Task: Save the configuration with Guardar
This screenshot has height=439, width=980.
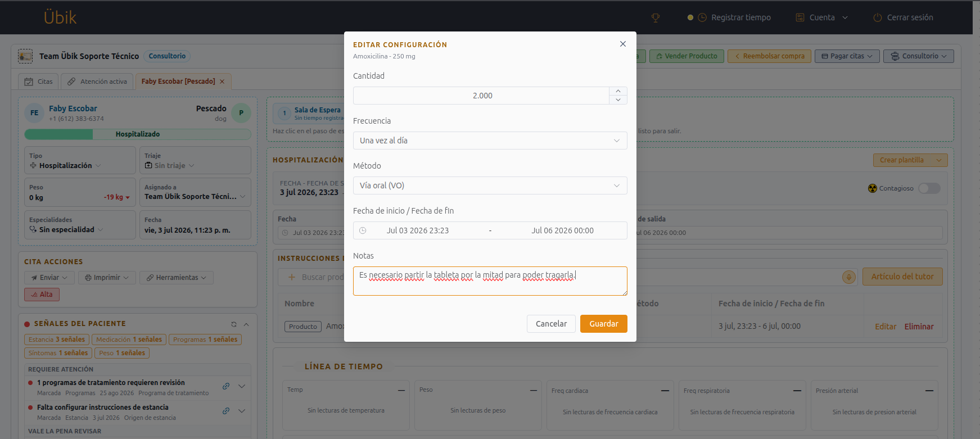Action: 604,324
